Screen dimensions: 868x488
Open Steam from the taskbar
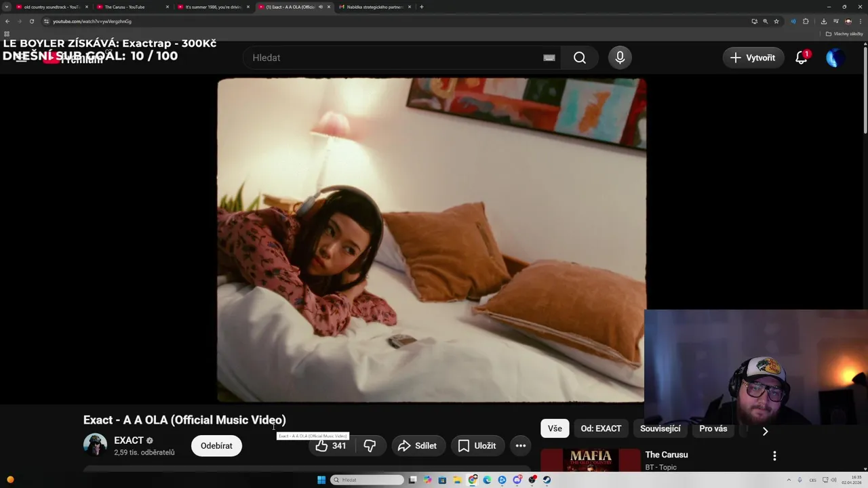coord(547,480)
